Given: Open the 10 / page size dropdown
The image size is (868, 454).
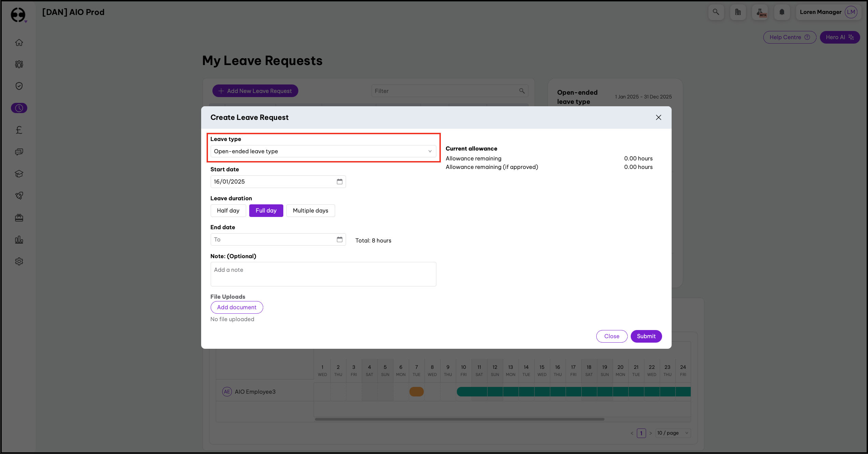Looking at the screenshot, I should 673,433.
